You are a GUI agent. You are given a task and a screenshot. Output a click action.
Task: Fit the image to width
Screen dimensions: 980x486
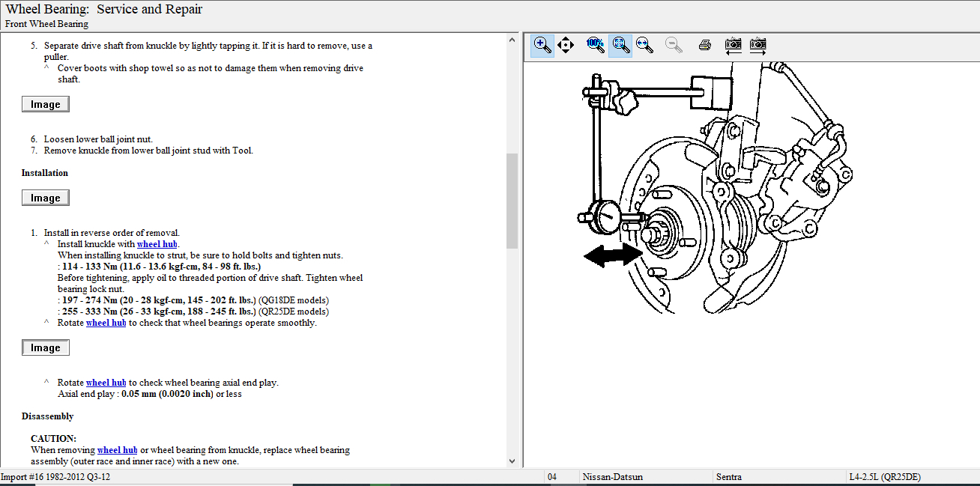tap(644, 45)
